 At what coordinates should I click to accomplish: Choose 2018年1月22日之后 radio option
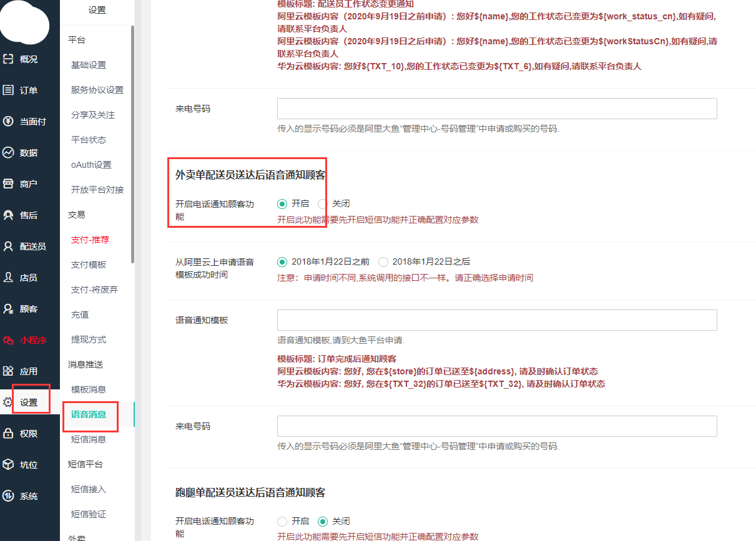coord(383,262)
